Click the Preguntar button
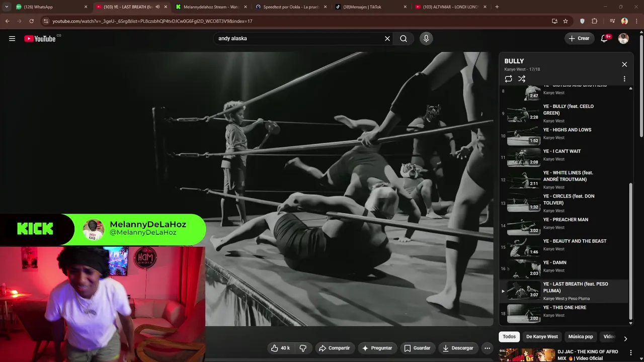This screenshot has width=644, height=362. [377, 348]
